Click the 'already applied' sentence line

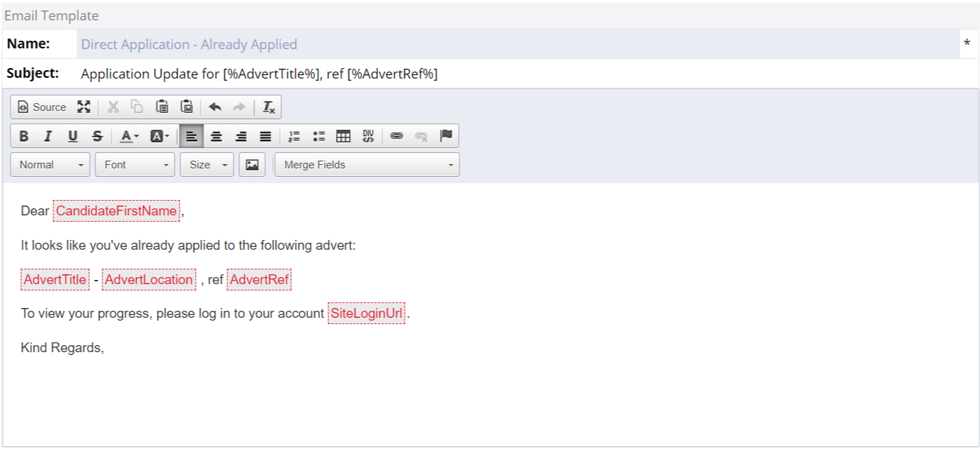click(x=189, y=246)
